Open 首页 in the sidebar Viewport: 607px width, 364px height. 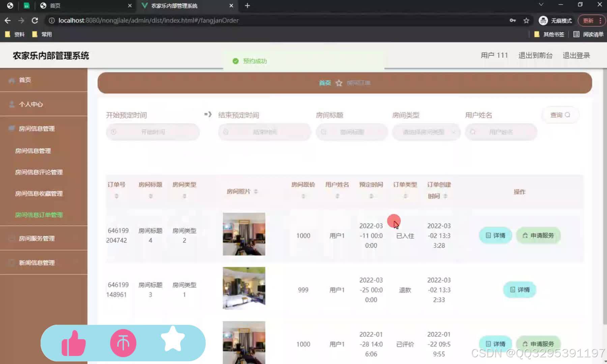(44, 80)
